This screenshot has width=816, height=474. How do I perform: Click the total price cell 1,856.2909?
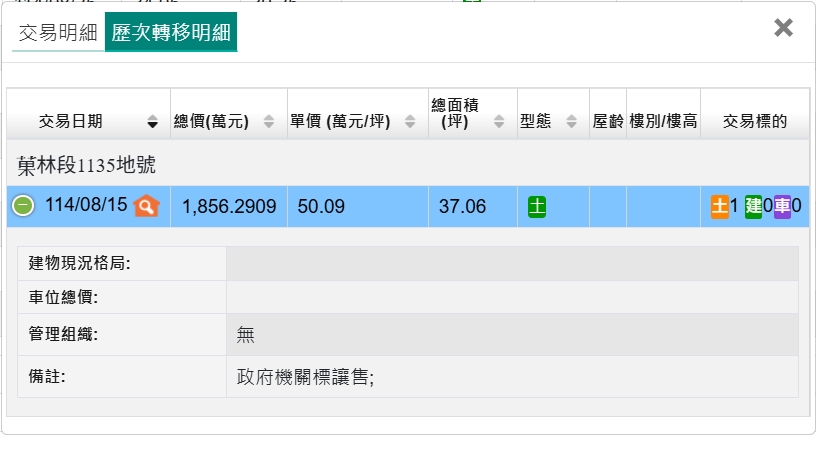pyautogui.click(x=229, y=207)
